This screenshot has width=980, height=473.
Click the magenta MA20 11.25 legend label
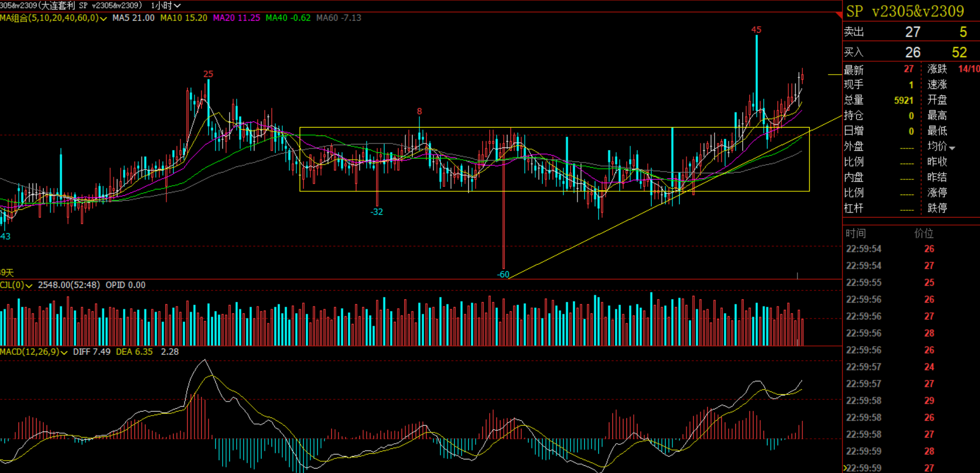(x=236, y=18)
